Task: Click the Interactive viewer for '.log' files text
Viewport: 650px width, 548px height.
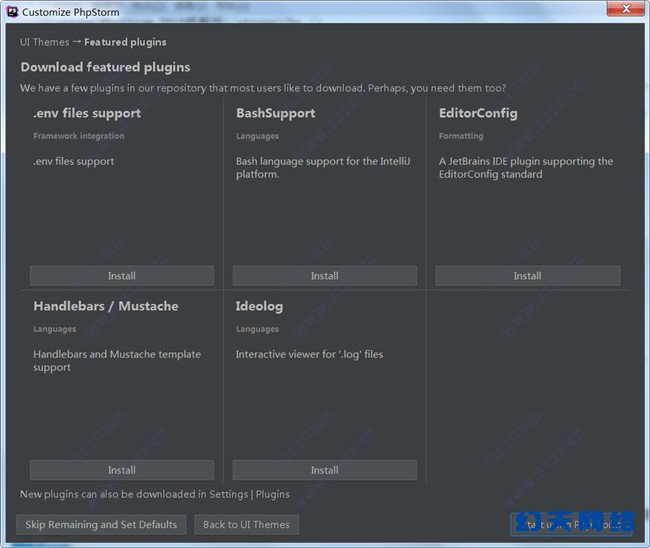Action: [309, 355]
